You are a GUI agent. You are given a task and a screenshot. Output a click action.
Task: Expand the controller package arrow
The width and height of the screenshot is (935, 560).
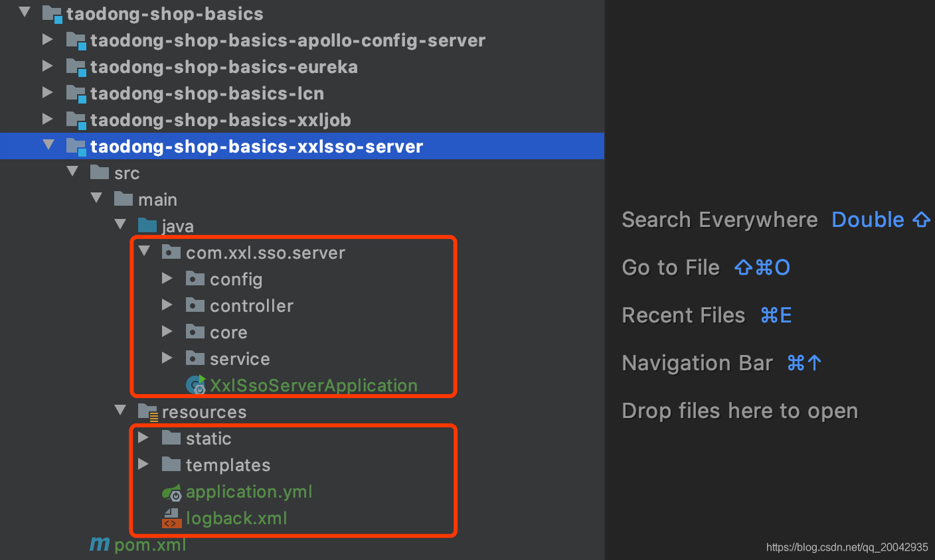pyautogui.click(x=167, y=305)
